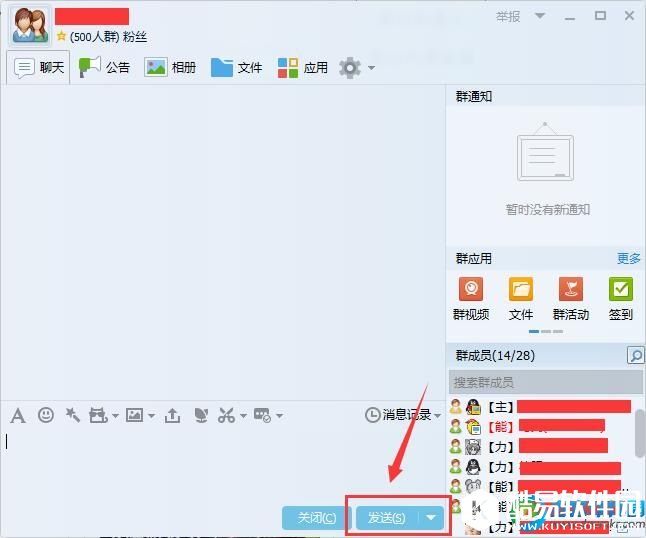This screenshot has width=646, height=538.
Task: Switch to the 应用 tab
Action: click(303, 67)
